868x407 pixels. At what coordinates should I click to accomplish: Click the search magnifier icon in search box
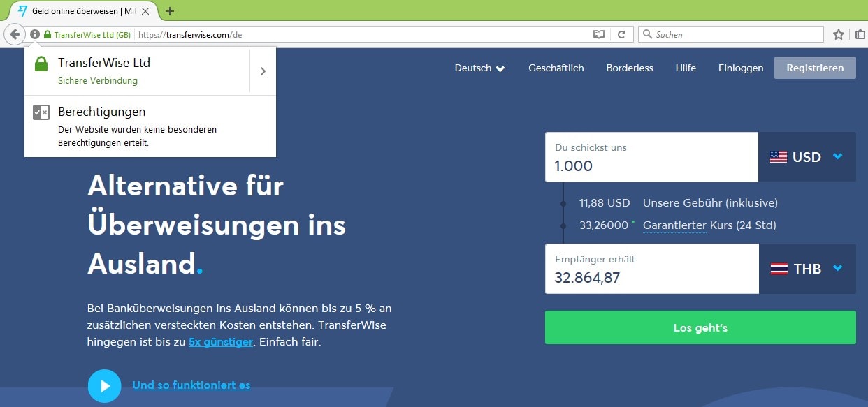coord(648,34)
